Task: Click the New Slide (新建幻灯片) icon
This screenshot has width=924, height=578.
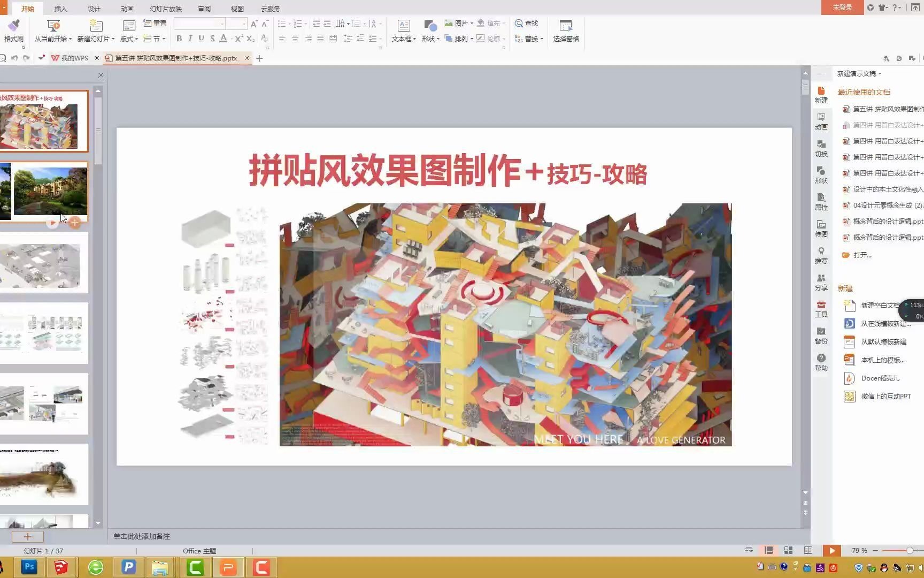Action: click(x=96, y=25)
